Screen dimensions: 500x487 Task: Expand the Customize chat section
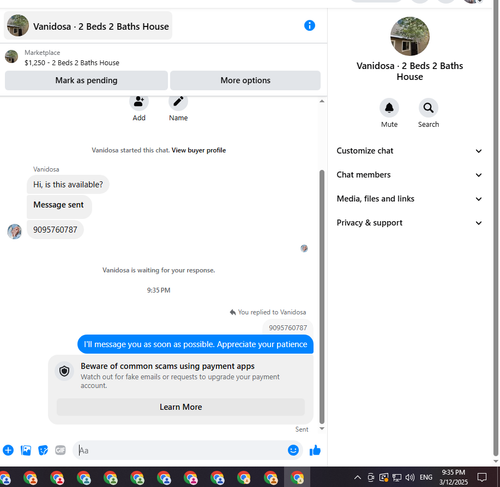point(409,151)
